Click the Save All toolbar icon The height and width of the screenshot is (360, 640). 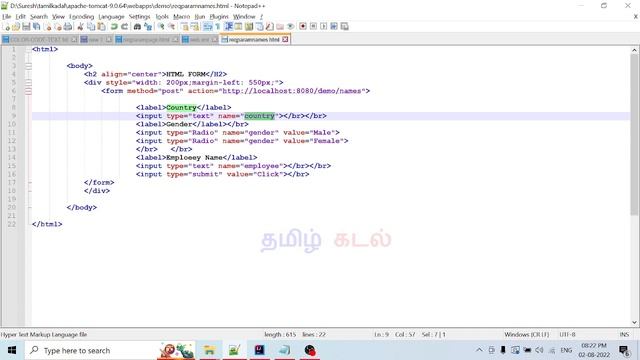point(36,27)
